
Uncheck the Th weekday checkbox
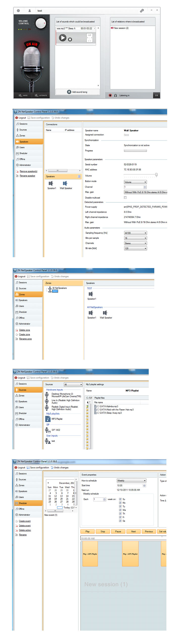pyautogui.click(x=120, y=514)
